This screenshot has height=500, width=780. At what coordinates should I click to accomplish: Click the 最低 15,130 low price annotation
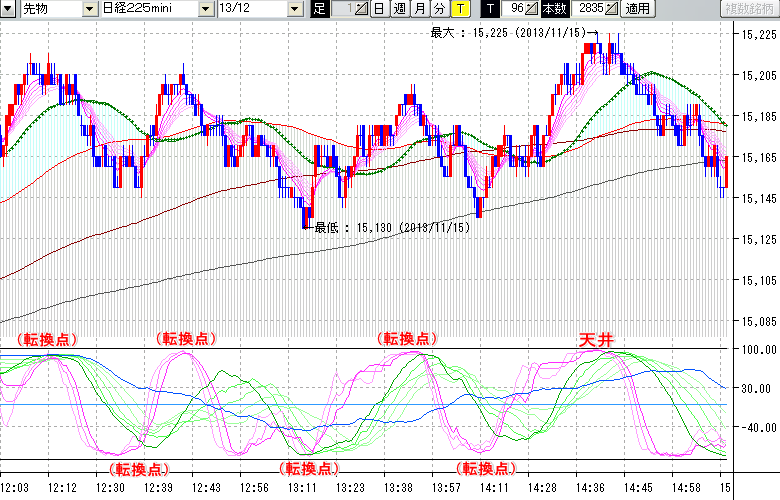tap(392, 228)
